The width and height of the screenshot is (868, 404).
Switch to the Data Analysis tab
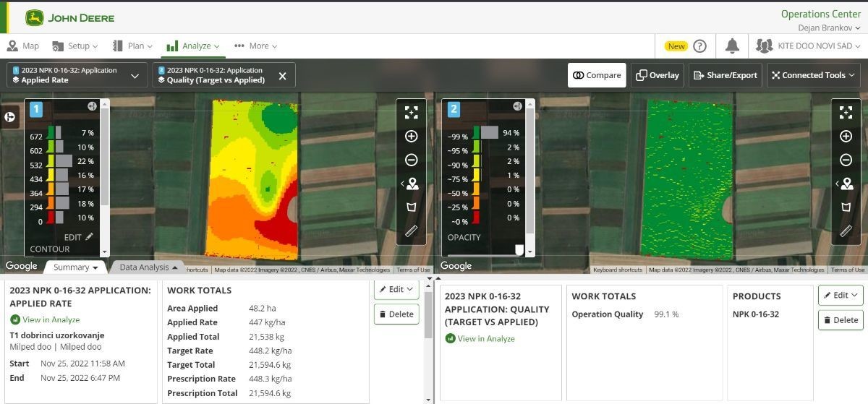(147, 267)
